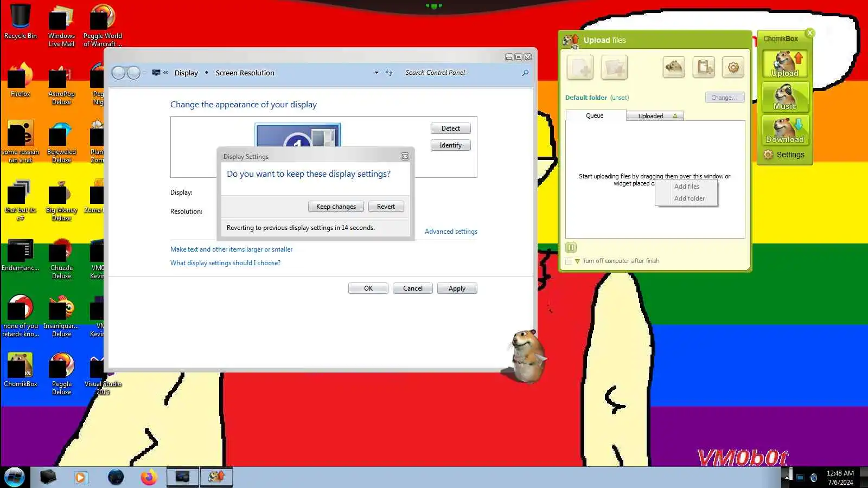This screenshot has width=868, height=488.
Task: Switch to Queue tab
Action: pos(595,115)
